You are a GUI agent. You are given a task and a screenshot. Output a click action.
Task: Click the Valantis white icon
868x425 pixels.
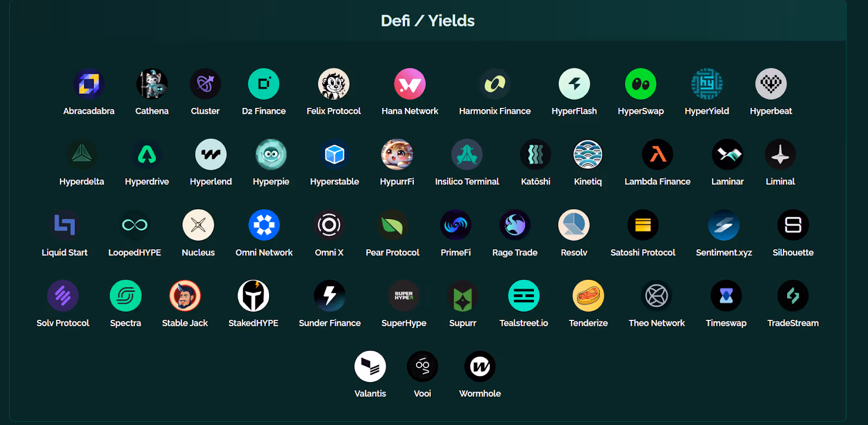tap(371, 366)
